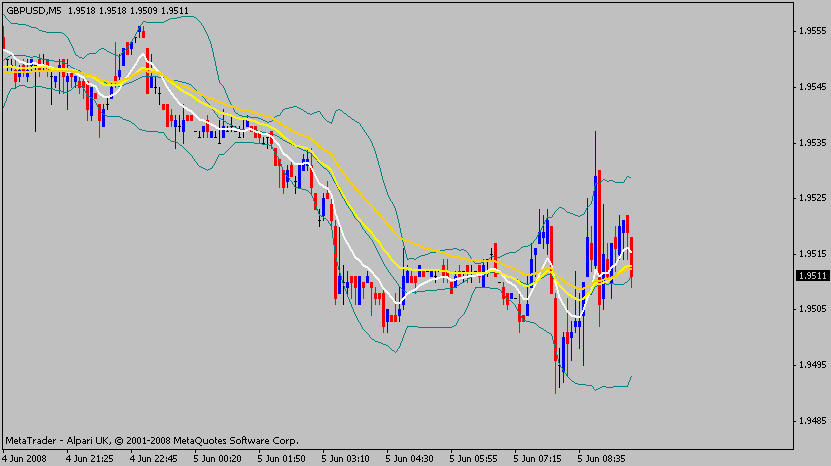Screen dimensions: 831x466
Task: Click the time label 5 Jun 01:50
Action: click(x=281, y=459)
